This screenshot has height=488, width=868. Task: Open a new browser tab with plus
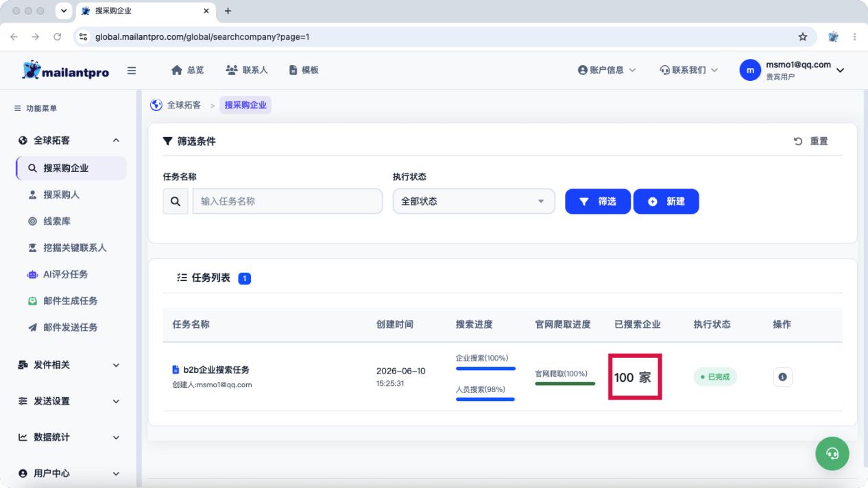(228, 11)
